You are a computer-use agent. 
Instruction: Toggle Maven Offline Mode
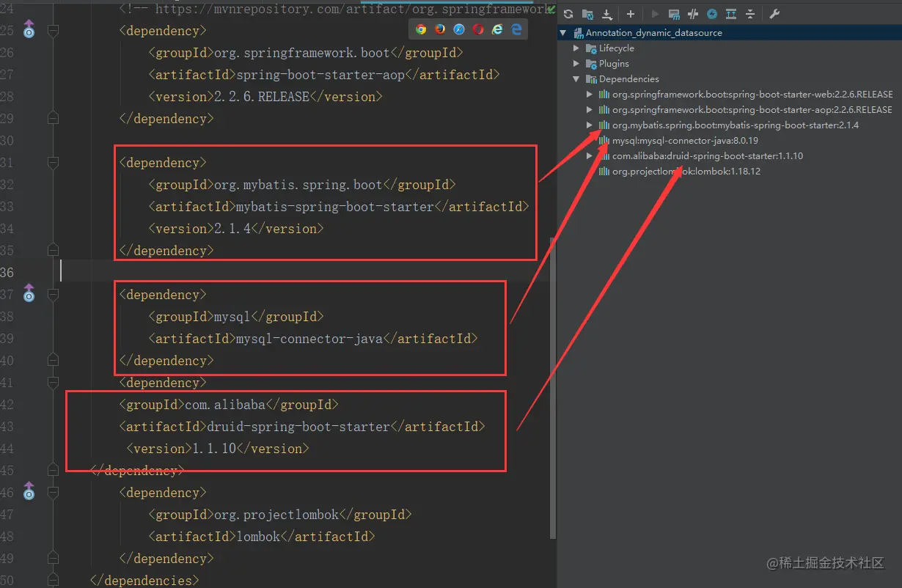pos(693,14)
